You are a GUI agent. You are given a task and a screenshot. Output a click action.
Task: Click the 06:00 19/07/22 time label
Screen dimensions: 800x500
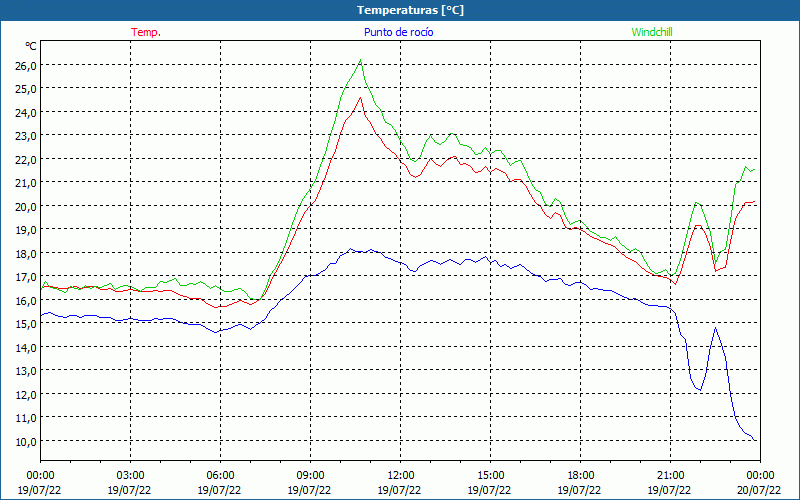220,483
